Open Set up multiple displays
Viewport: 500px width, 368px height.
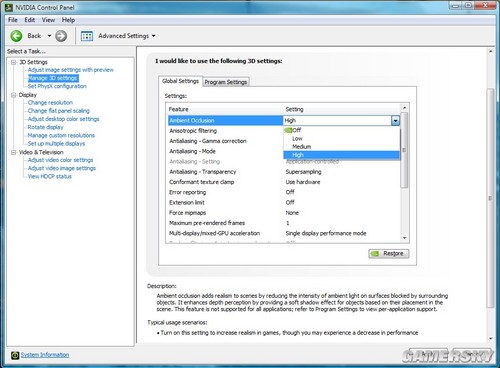[x=56, y=144]
